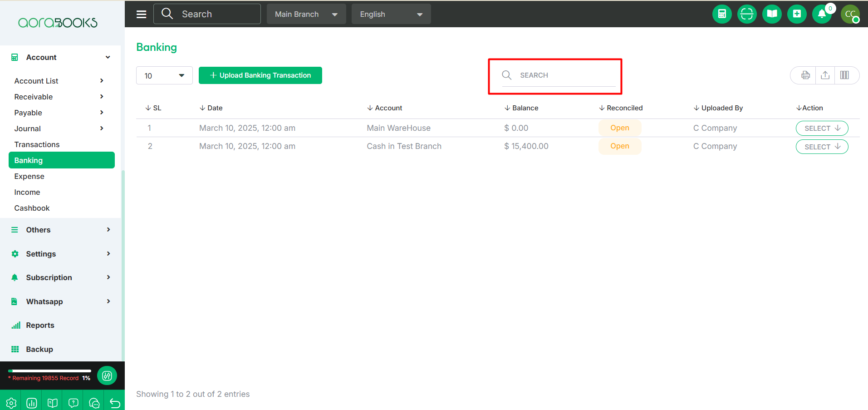Open Expense in the sidebar

tap(29, 176)
